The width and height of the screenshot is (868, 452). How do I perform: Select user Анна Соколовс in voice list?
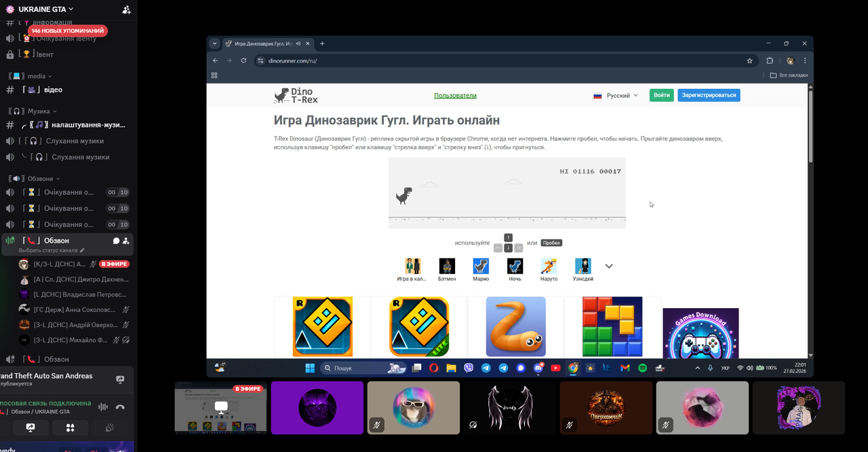pyautogui.click(x=73, y=309)
